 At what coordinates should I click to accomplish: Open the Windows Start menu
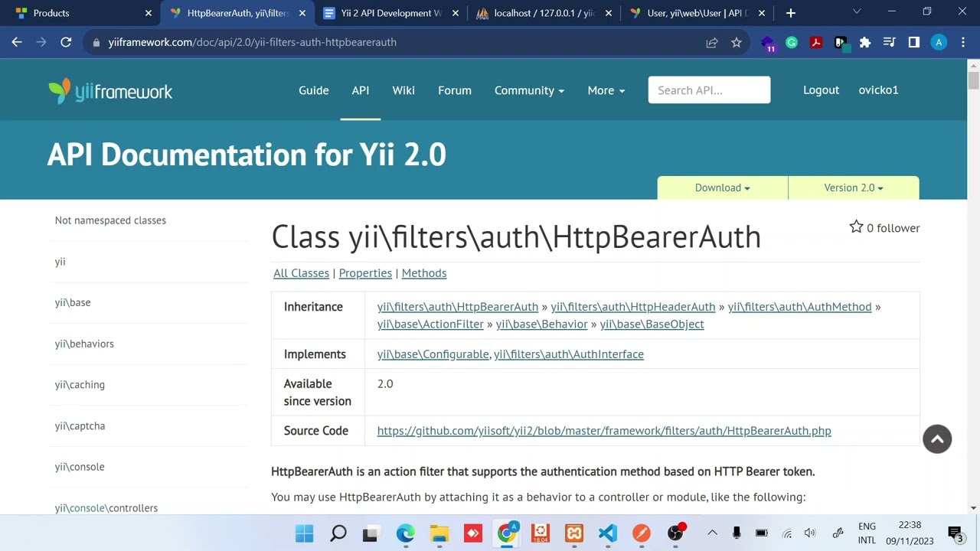click(304, 533)
